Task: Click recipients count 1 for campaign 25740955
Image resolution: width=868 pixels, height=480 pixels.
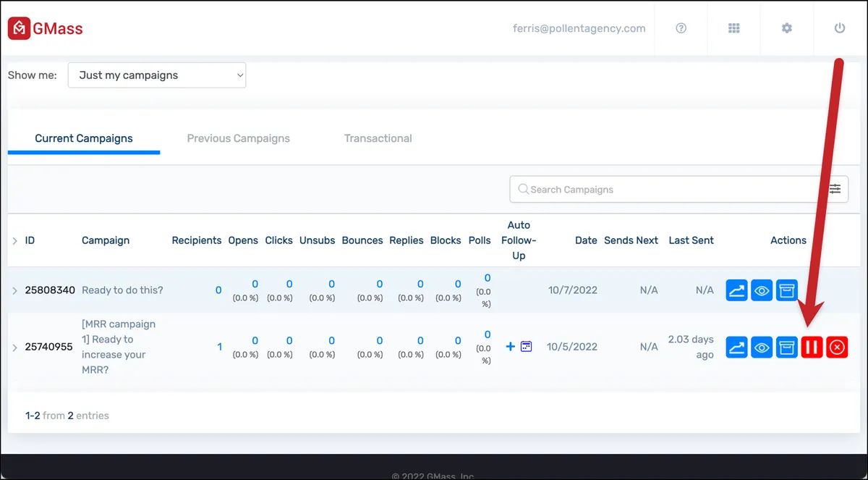Action: coord(219,347)
